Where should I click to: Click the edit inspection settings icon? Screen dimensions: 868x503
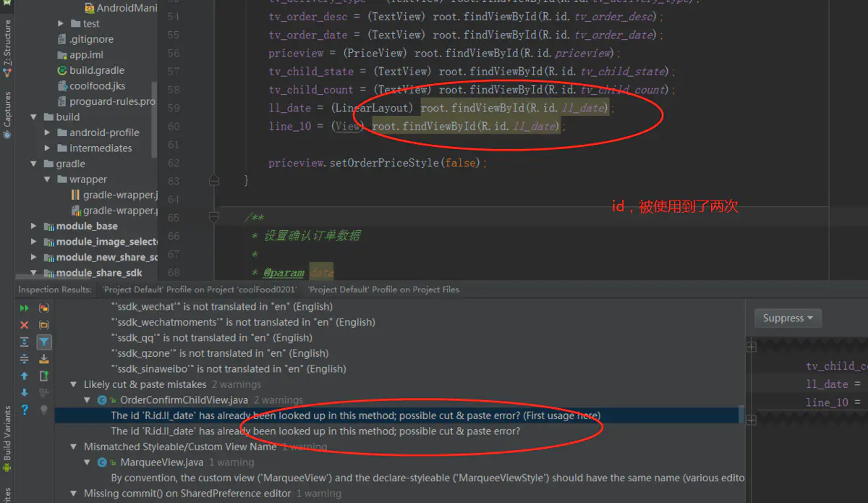[44, 392]
